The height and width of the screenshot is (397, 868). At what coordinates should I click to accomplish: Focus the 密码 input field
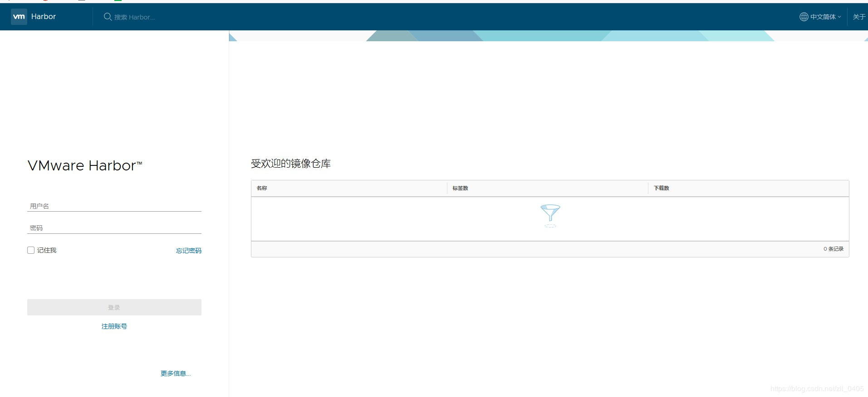coord(114,228)
